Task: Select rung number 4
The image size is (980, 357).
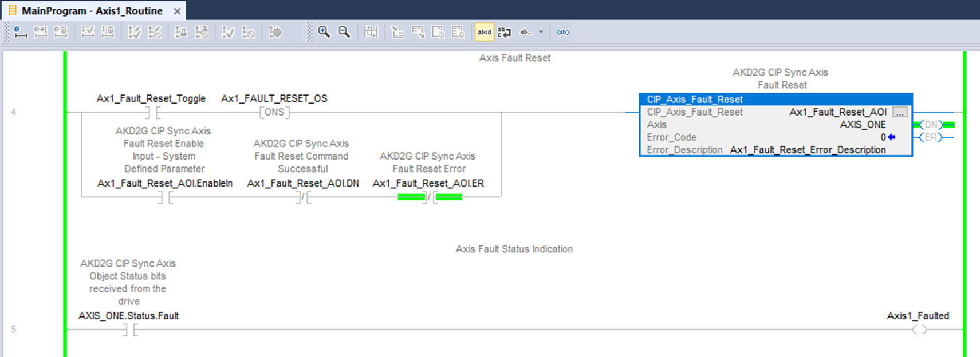Action: click(14, 112)
